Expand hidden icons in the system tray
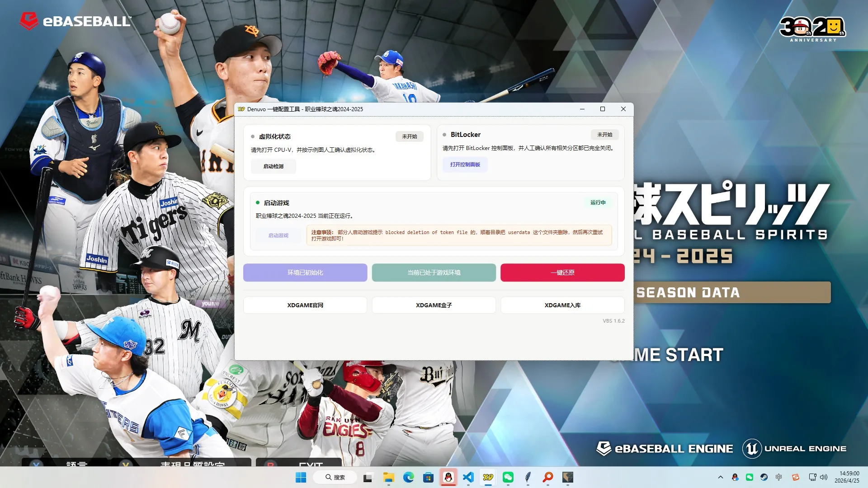 pyautogui.click(x=720, y=477)
